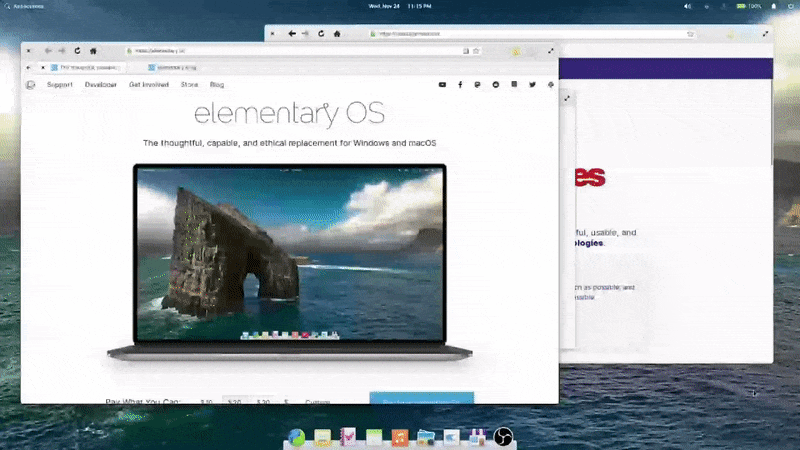Open elementary Twitter profile icon
The image size is (800, 450).
point(532,85)
